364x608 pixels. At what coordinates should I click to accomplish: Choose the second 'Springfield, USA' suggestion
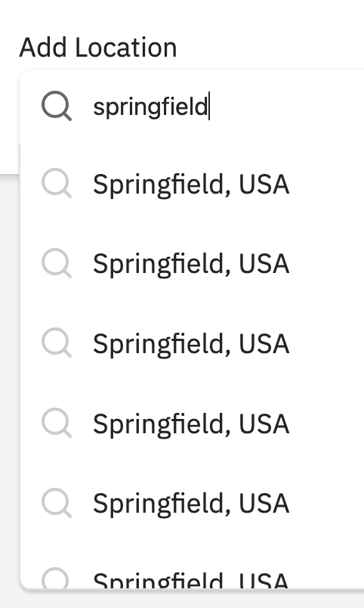(x=191, y=264)
